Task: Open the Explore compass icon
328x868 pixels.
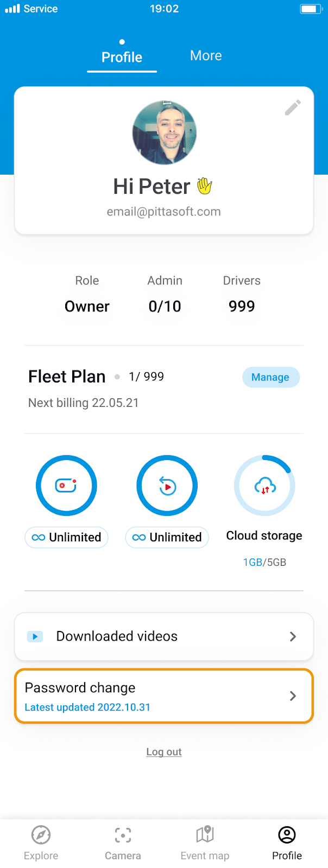Action: [41, 835]
